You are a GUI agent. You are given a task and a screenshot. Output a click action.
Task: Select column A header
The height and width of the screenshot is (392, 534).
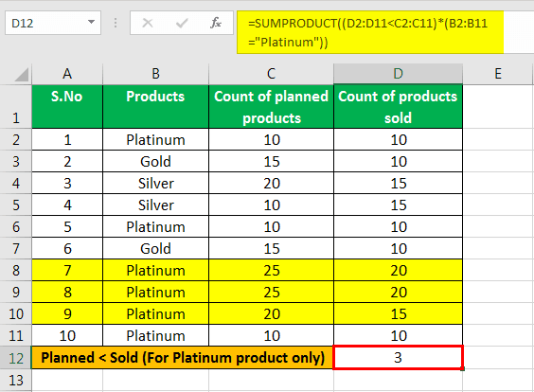(x=67, y=74)
